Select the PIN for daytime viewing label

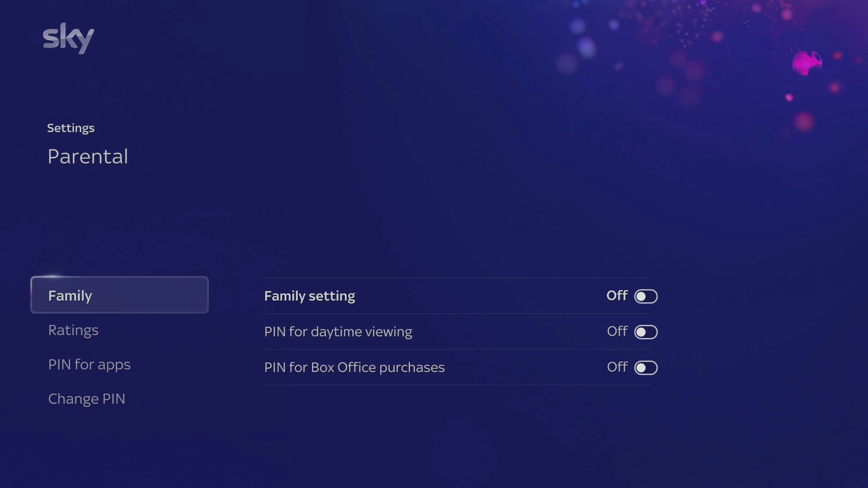(x=338, y=332)
